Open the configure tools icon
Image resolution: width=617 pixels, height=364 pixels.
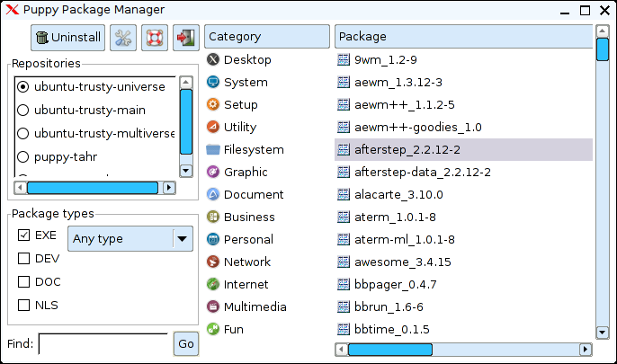(123, 38)
